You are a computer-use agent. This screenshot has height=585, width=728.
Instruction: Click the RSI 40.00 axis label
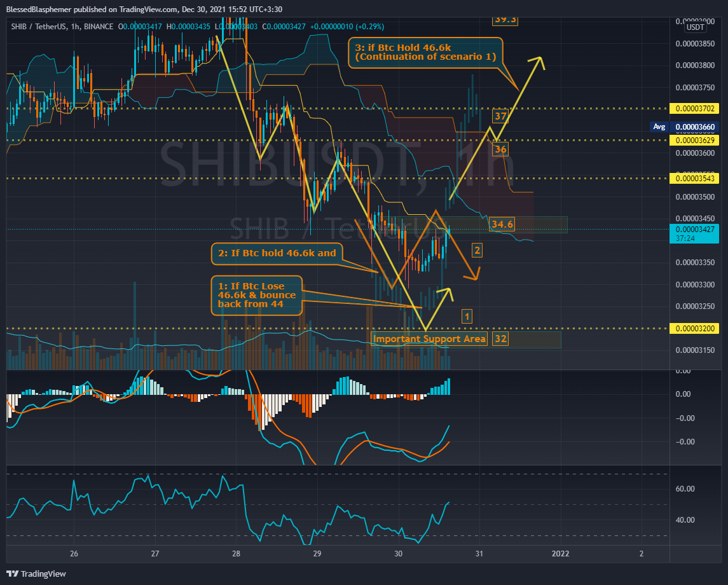click(x=685, y=520)
